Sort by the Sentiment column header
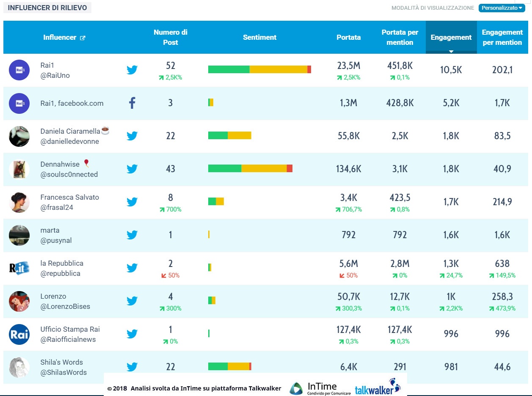Screen dimensions: 532x396 click(x=259, y=37)
